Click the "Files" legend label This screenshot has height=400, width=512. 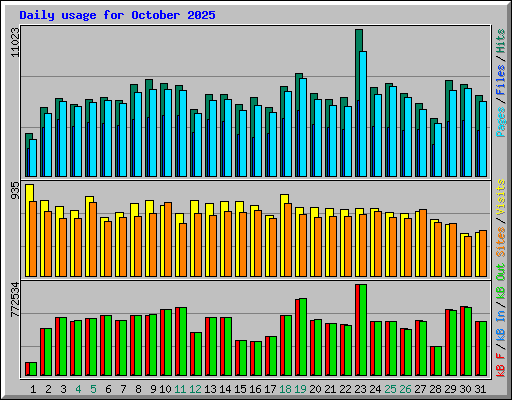[501, 80]
